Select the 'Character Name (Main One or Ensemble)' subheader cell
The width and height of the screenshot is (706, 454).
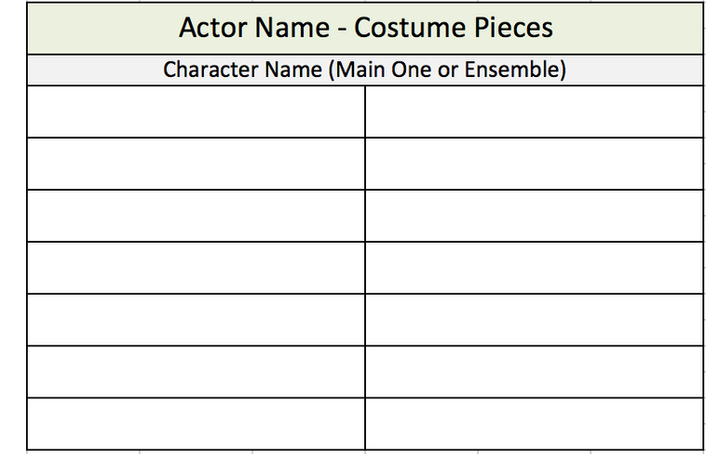point(365,70)
